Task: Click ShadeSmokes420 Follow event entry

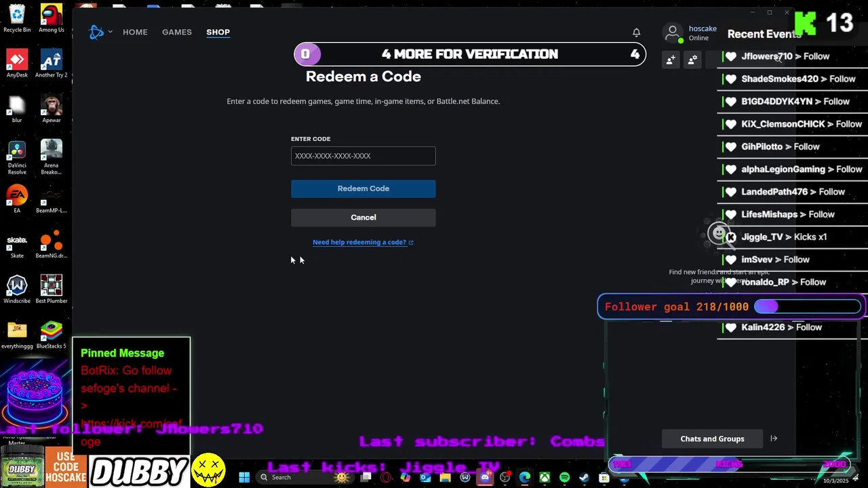Action: click(791, 79)
